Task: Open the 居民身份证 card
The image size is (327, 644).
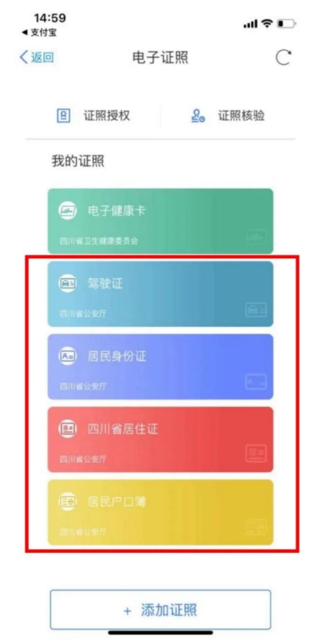Action: (160, 367)
